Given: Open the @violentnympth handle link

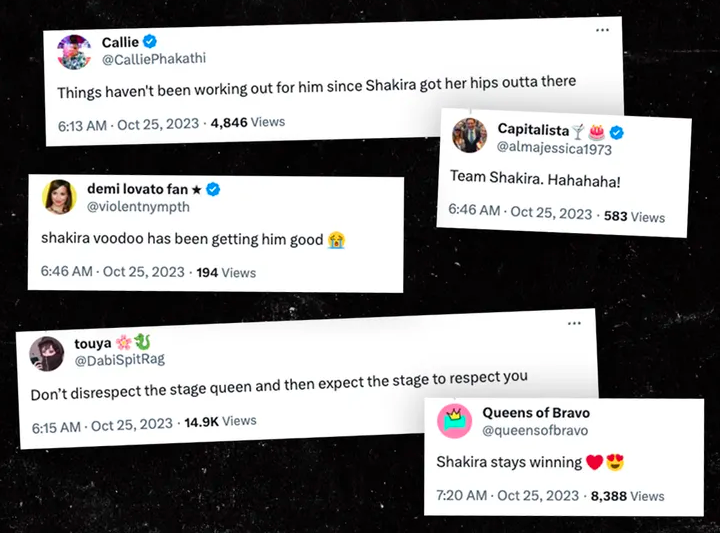Looking at the screenshot, I should pos(138,207).
